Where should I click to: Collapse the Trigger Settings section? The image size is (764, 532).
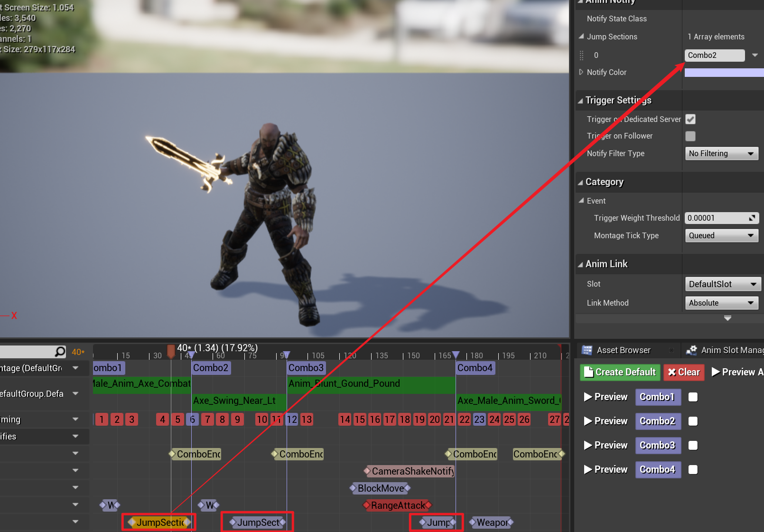click(580, 101)
